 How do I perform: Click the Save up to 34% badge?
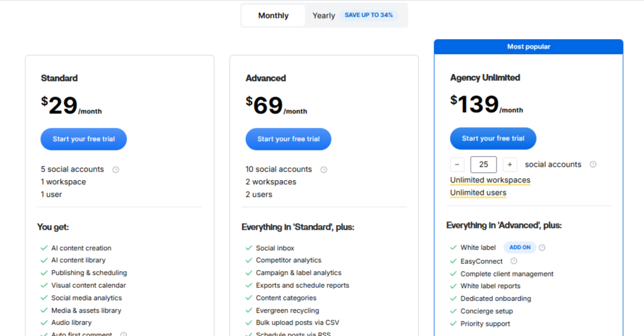(369, 15)
